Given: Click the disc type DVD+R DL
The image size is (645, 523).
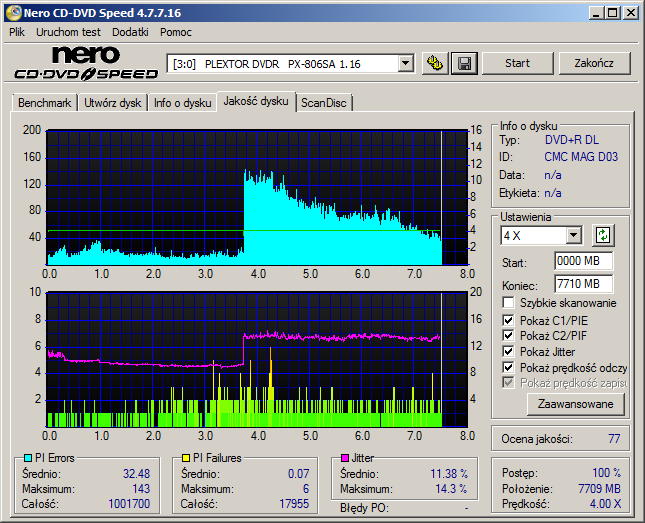Looking at the screenshot, I should click(572, 140).
